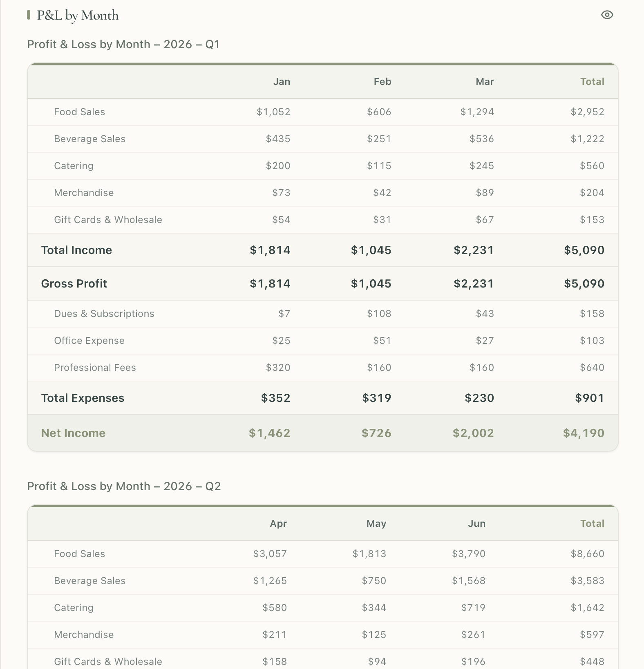
Task: Click Apr Food Sales value $3,057
Action: (270, 554)
